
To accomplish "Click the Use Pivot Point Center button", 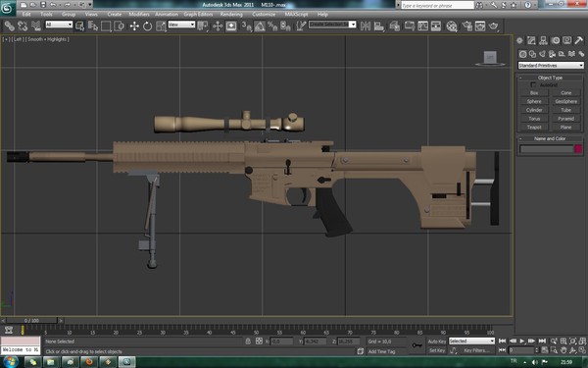I will pos(203,26).
